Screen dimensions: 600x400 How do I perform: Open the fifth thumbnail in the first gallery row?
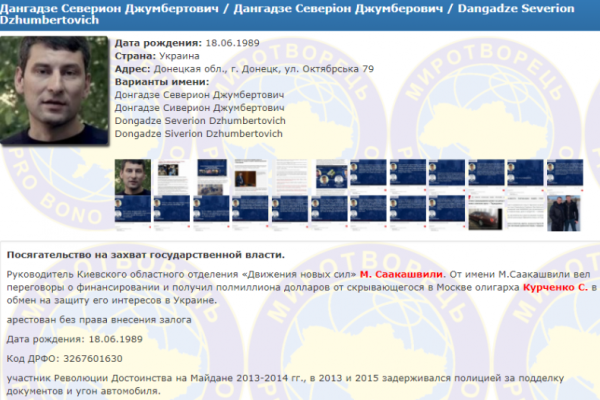tap(290, 177)
